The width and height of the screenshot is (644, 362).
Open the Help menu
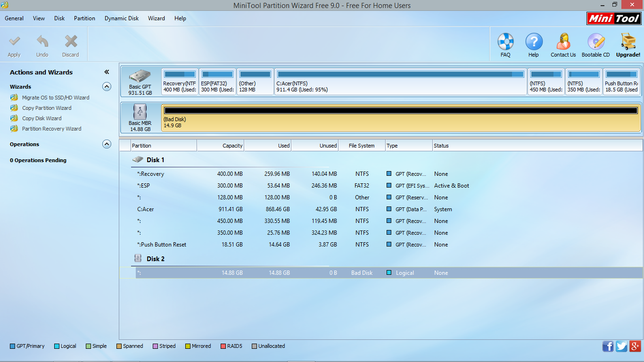point(180,18)
